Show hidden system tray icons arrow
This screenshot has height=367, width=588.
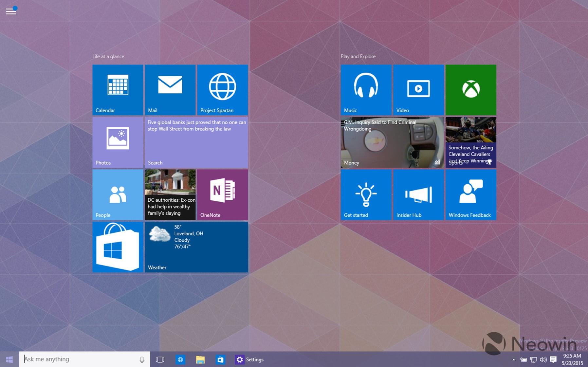[x=513, y=359]
